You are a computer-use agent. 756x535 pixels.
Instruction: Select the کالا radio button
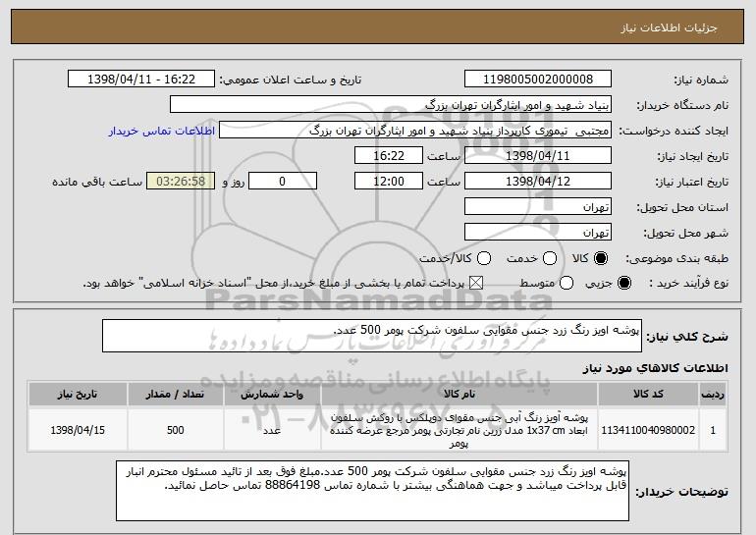pos(601,258)
